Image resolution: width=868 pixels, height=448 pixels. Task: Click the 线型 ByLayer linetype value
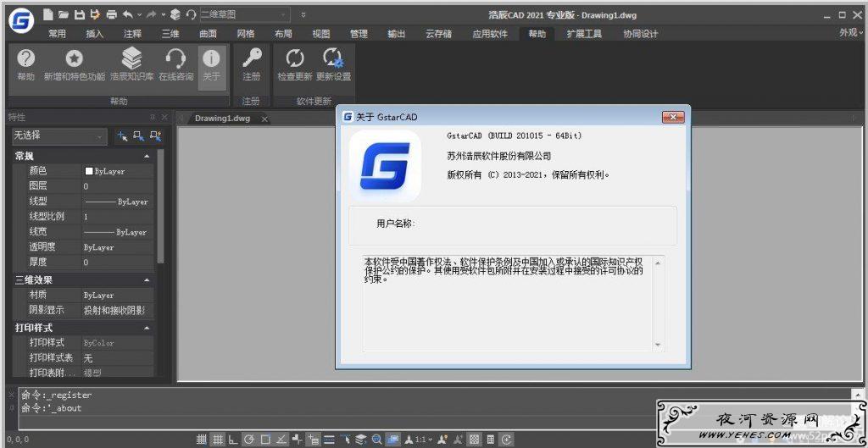pyautogui.click(x=118, y=202)
